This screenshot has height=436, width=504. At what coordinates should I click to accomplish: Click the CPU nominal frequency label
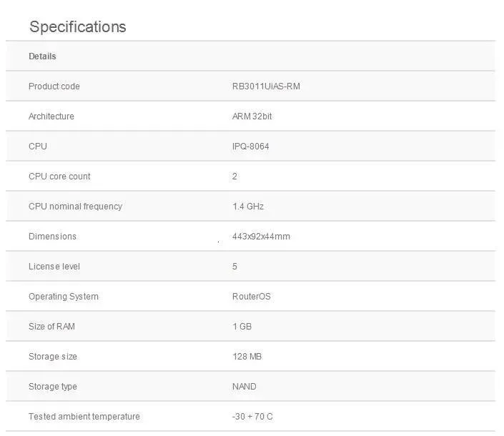[x=75, y=207]
